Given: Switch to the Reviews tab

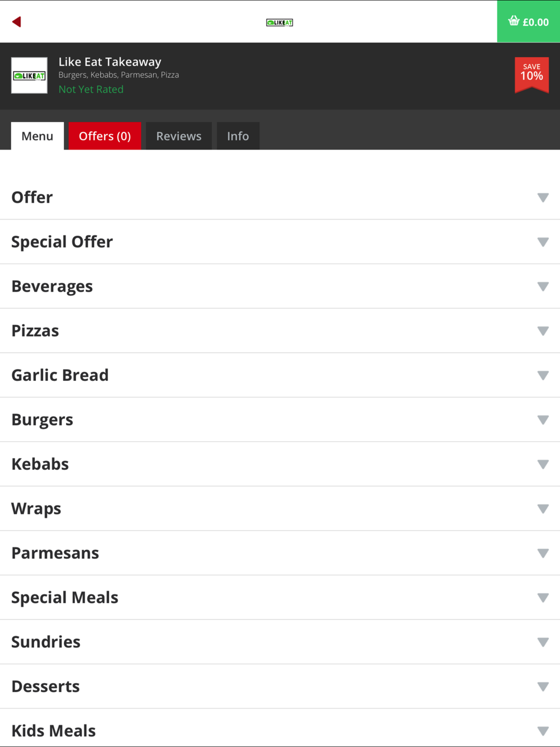Looking at the screenshot, I should point(179,136).
